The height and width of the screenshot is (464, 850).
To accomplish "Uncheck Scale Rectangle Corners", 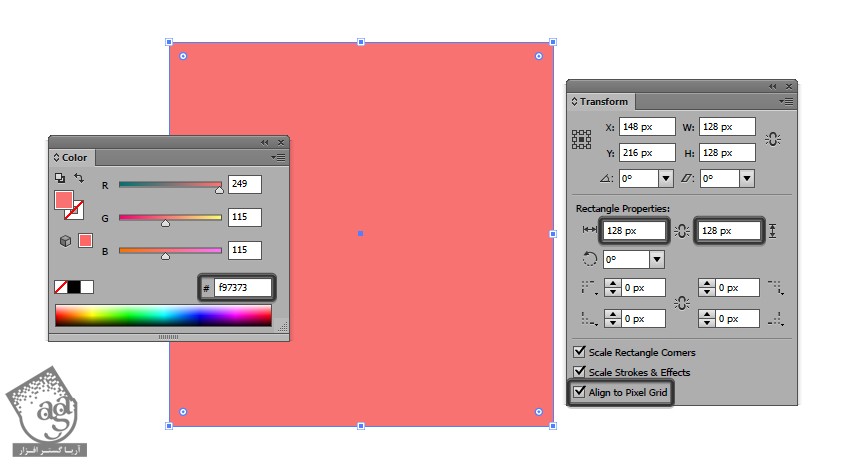I will (579, 352).
